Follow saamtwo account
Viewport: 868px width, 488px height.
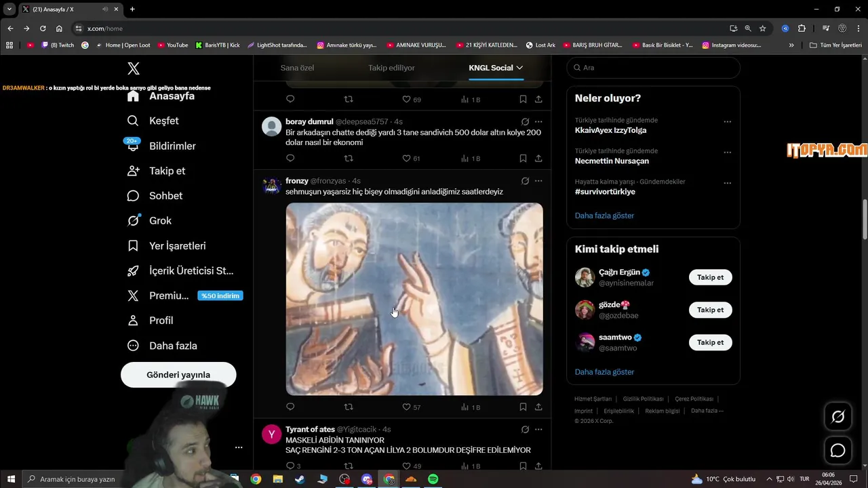click(x=711, y=342)
